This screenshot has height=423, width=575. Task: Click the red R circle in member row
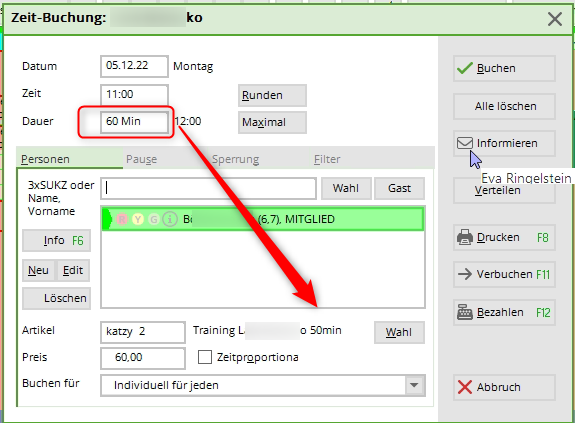point(122,219)
